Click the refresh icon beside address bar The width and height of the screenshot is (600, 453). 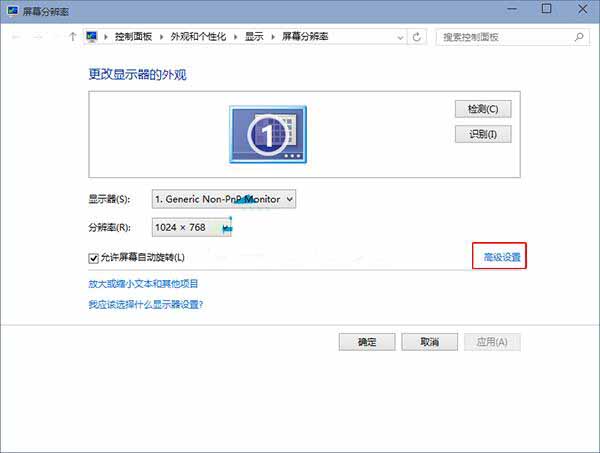click(417, 37)
